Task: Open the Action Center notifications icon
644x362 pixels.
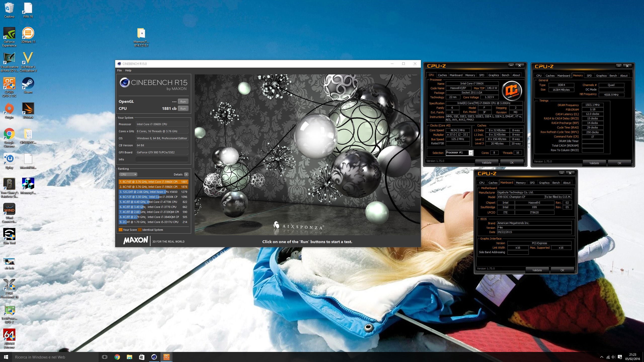Action: pyautogui.click(x=620, y=357)
